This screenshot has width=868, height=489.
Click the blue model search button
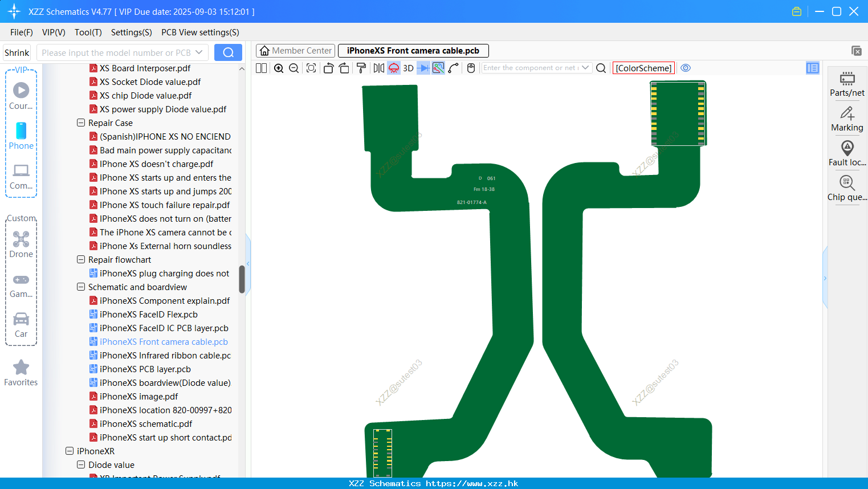coord(228,52)
